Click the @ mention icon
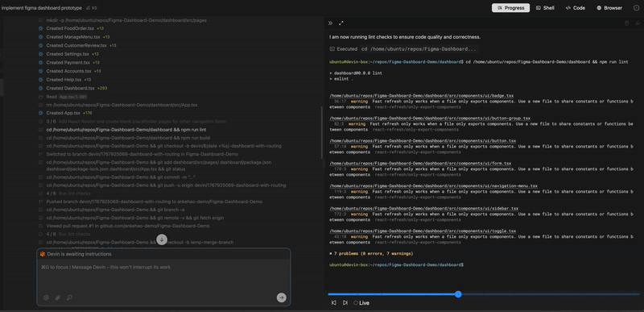This screenshot has height=312, width=644. tap(47, 297)
